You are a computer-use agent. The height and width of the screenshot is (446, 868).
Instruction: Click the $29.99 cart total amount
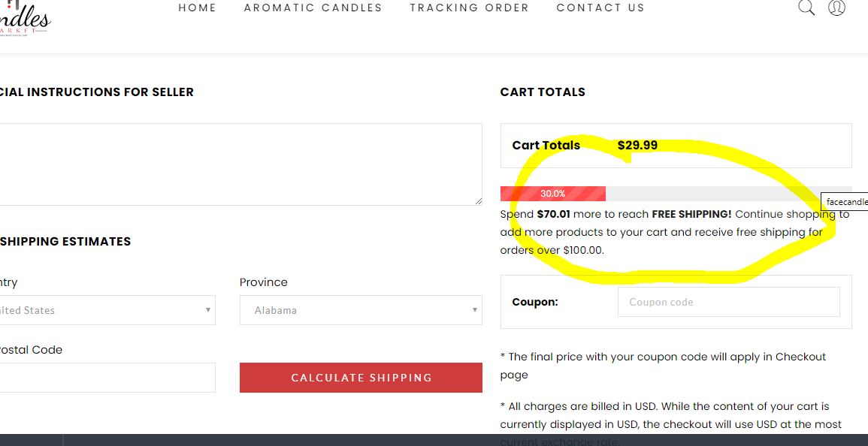[x=637, y=146]
